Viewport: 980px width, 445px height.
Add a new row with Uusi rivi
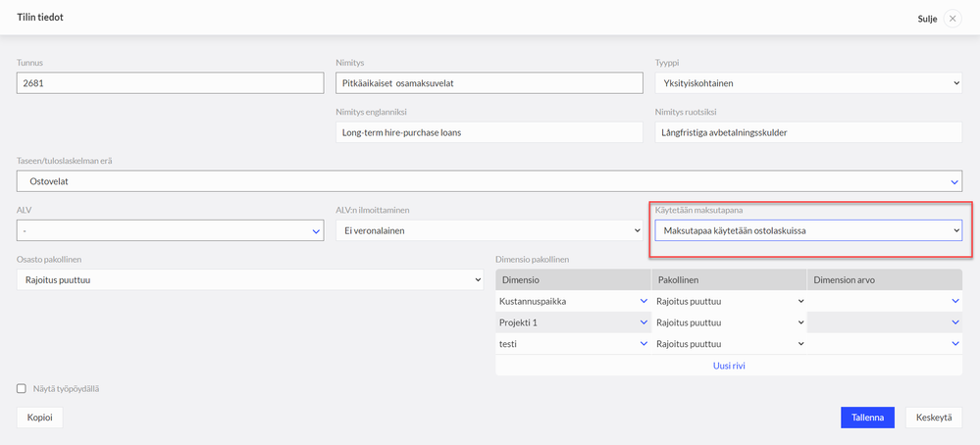coord(729,366)
